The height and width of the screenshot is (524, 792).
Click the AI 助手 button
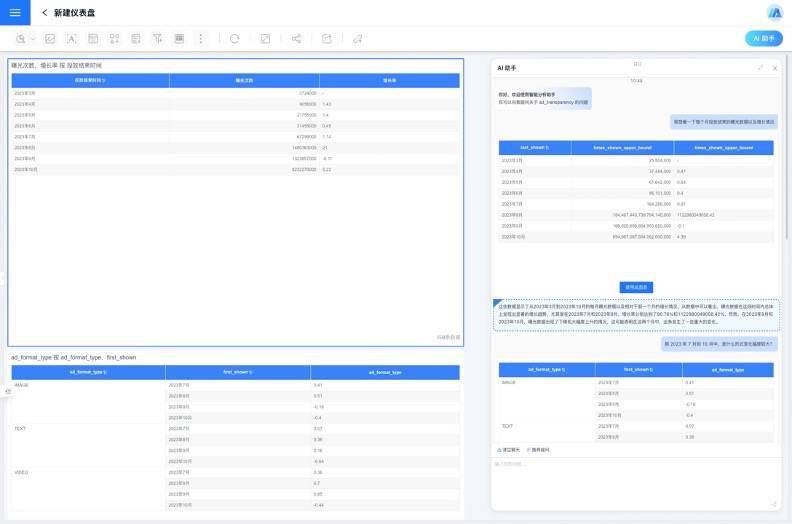point(764,38)
